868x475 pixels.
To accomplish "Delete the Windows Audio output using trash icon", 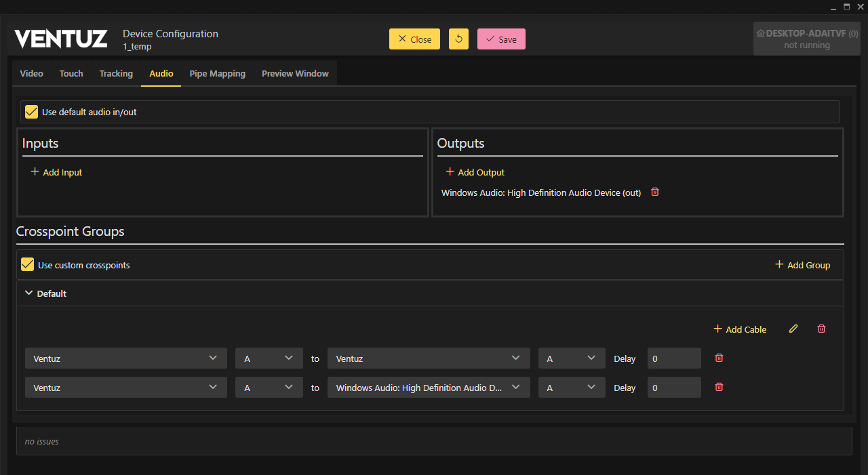I will tap(655, 192).
